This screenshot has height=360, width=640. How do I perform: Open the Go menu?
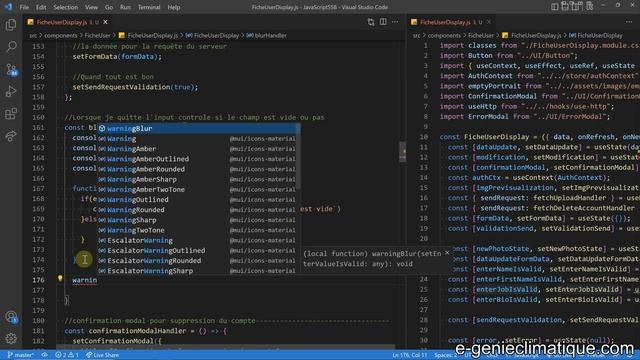click(109, 7)
